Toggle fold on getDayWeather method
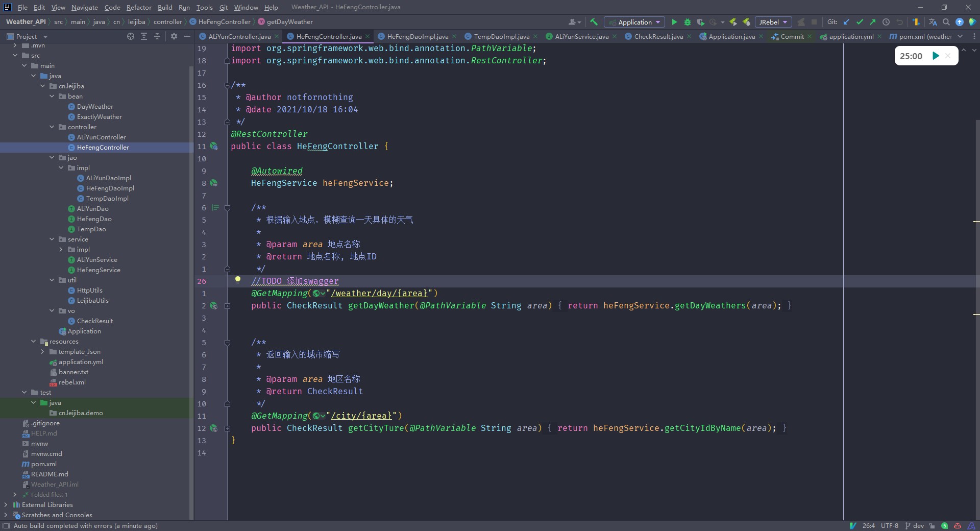The width and height of the screenshot is (980, 531). (x=228, y=306)
